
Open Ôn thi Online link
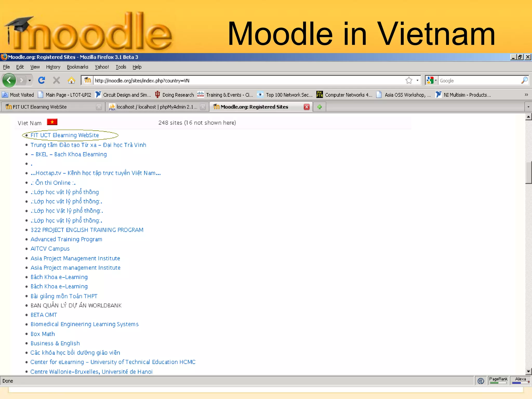click(x=53, y=183)
